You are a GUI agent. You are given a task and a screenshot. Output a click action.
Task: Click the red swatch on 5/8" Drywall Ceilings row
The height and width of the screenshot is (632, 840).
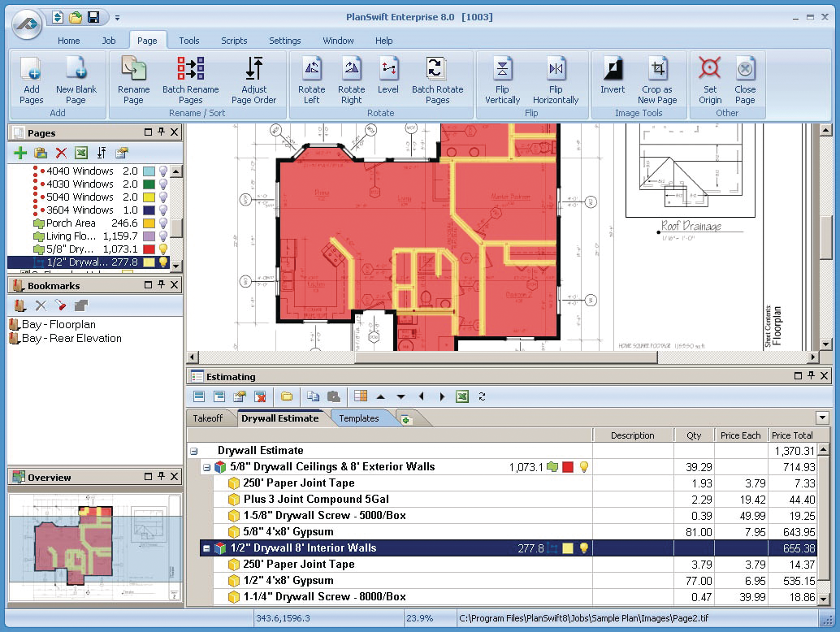pyautogui.click(x=568, y=467)
